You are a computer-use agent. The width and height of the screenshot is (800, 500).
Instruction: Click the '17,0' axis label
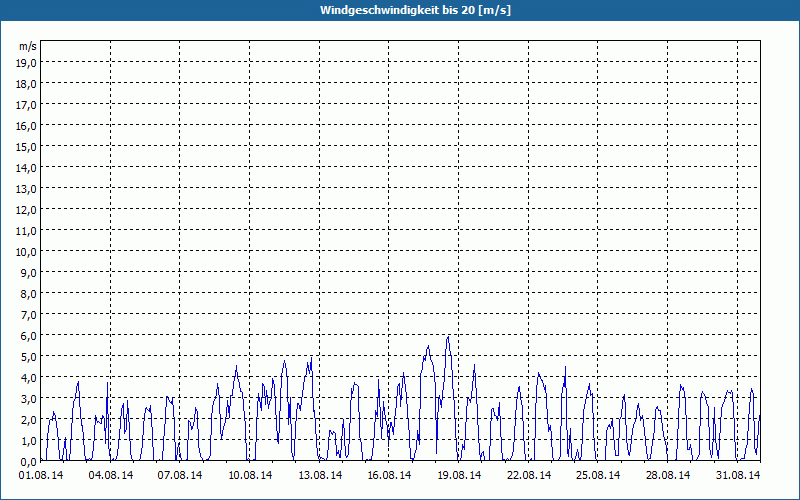[27, 105]
